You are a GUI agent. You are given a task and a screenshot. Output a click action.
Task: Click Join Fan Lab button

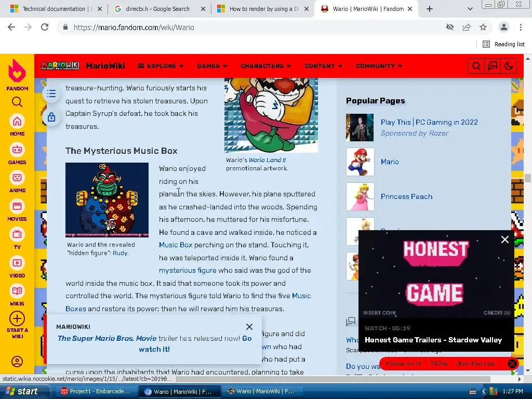[475, 363]
